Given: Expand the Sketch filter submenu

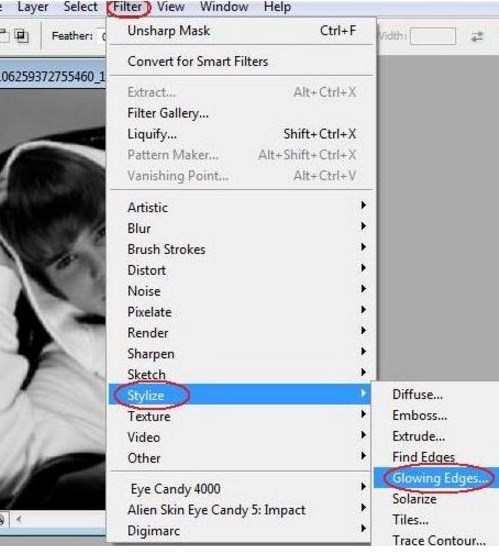Looking at the screenshot, I should tap(241, 374).
